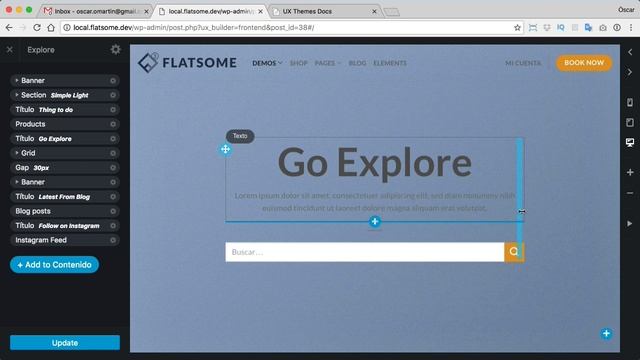Open builder settings gear icon

coord(116,50)
